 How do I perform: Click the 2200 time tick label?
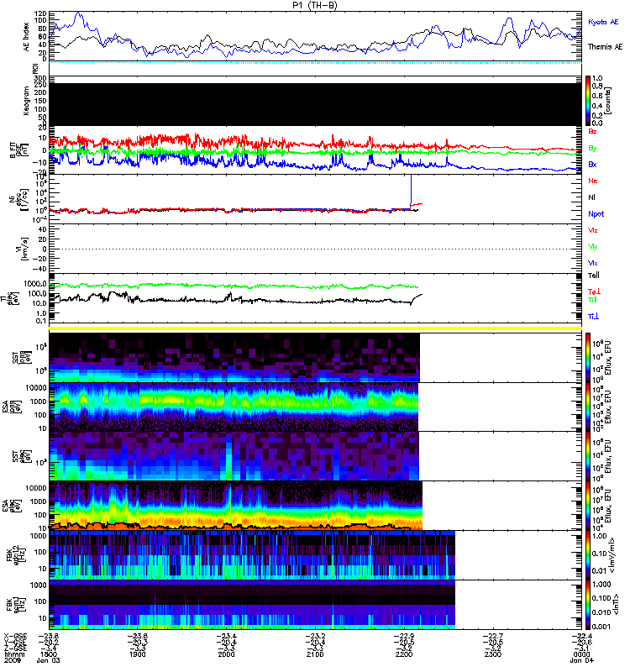(x=404, y=654)
